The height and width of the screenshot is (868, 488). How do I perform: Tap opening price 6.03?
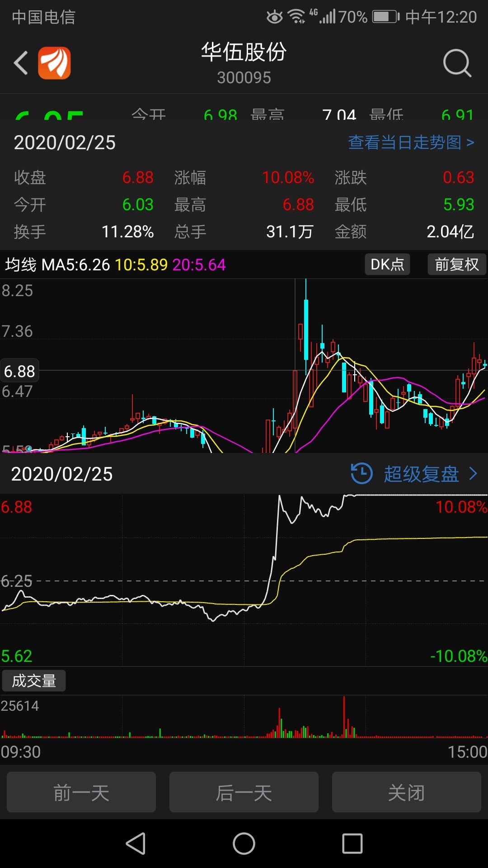point(138,205)
